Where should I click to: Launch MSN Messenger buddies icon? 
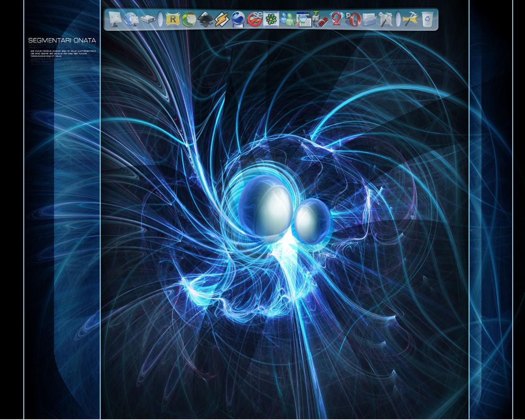pyautogui.click(x=288, y=19)
